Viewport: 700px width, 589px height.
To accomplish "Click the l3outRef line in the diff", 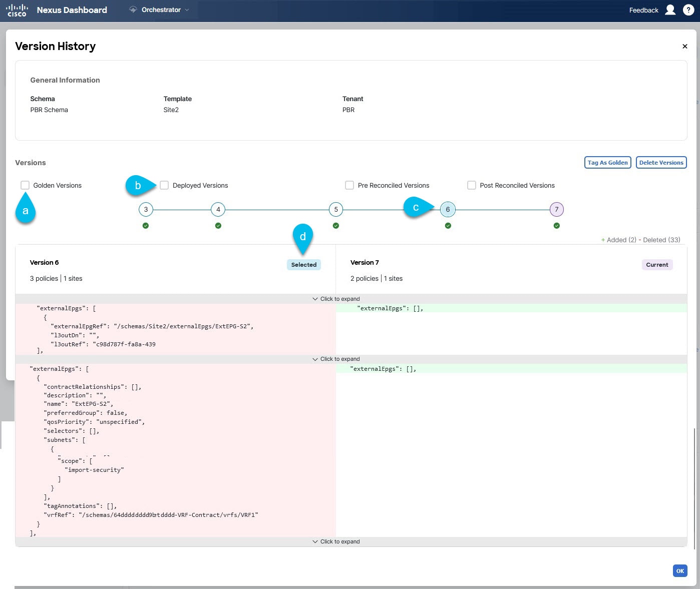I will coord(103,344).
